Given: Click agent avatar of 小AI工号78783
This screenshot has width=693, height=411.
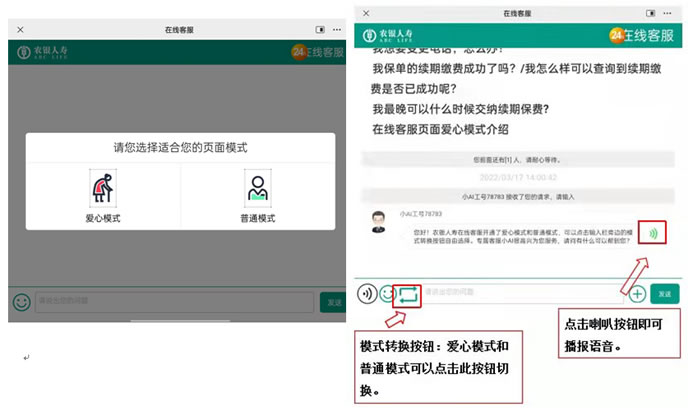Looking at the screenshot, I should [379, 223].
